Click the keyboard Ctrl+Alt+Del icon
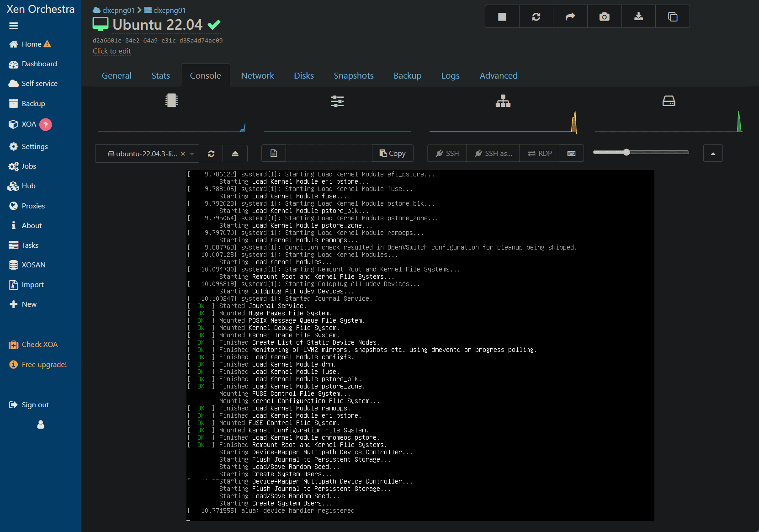 (x=571, y=154)
